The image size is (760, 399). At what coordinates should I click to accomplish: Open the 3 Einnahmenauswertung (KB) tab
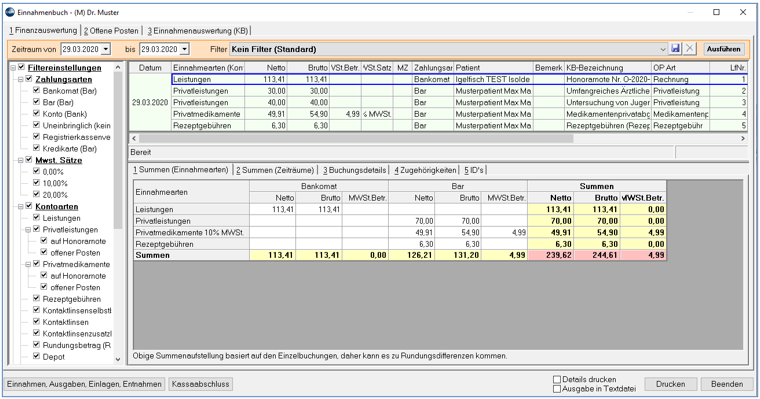(x=198, y=31)
